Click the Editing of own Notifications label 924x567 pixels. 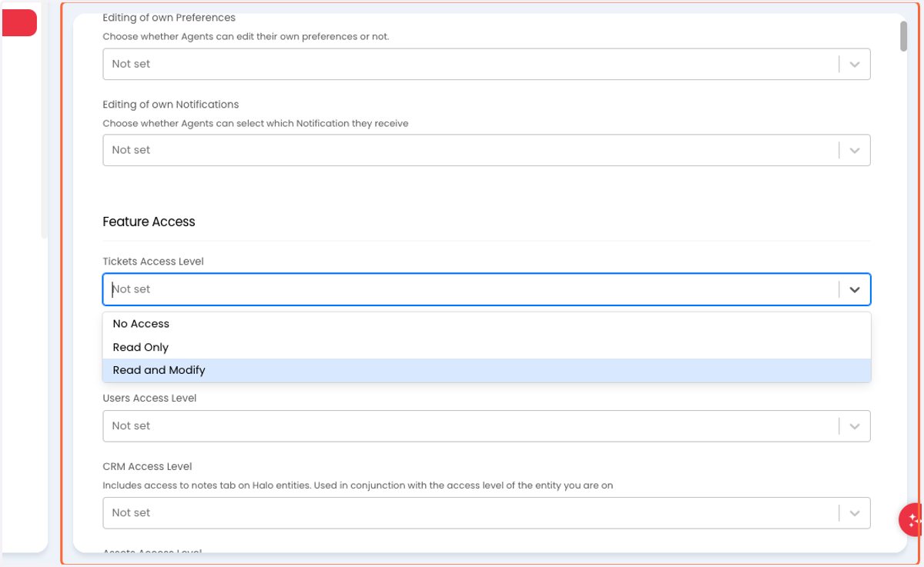[x=171, y=105]
